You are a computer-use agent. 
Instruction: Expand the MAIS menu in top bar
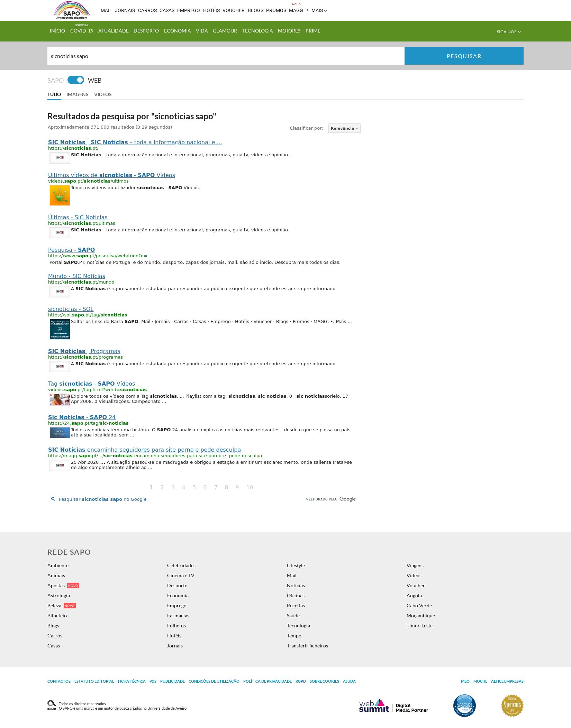click(x=319, y=11)
